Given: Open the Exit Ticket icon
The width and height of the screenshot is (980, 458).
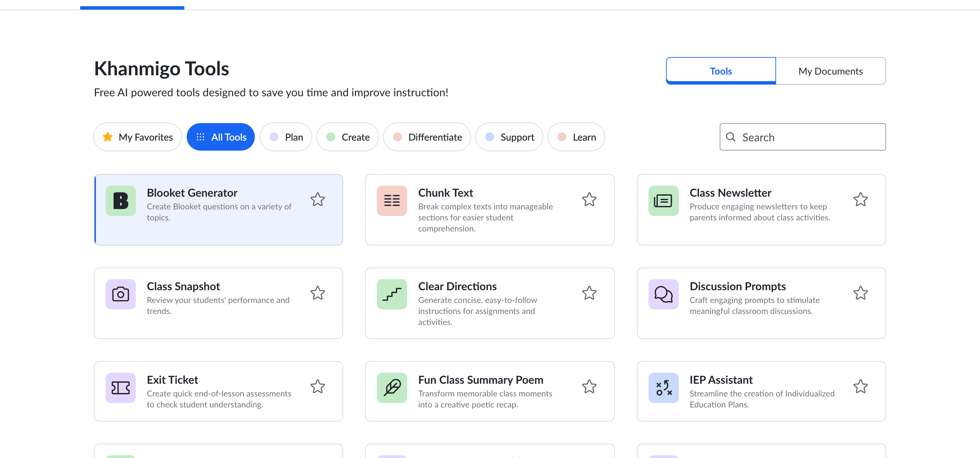Looking at the screenshot, I should click(121, 388).
